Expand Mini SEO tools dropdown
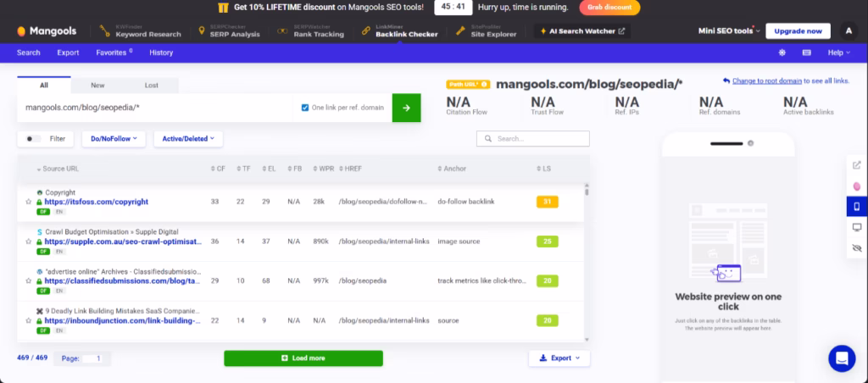The image size is (868, 383). click(x=729, y=31)
